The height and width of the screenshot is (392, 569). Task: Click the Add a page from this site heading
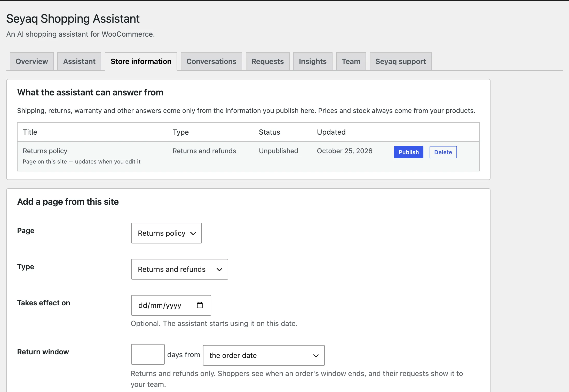point(68,202)
